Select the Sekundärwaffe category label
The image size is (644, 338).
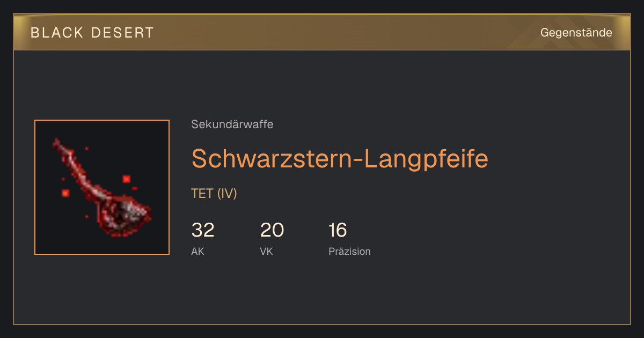coord(232,124)
